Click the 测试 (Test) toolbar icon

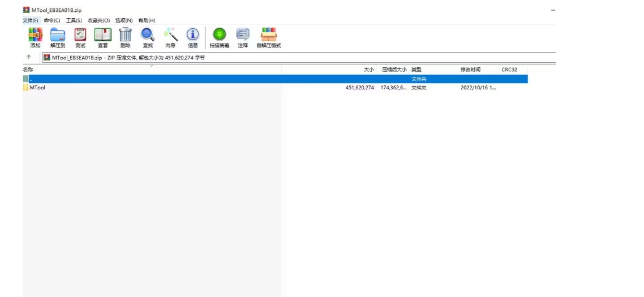point(80,35)
